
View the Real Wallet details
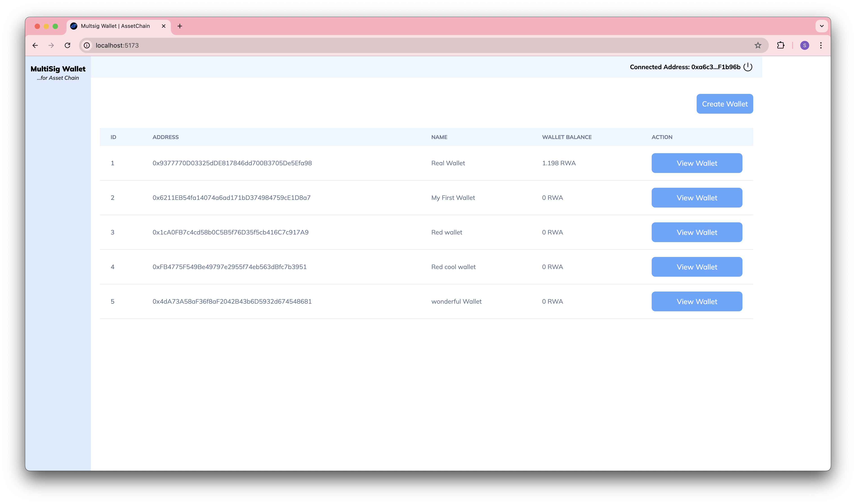[697, 163]
